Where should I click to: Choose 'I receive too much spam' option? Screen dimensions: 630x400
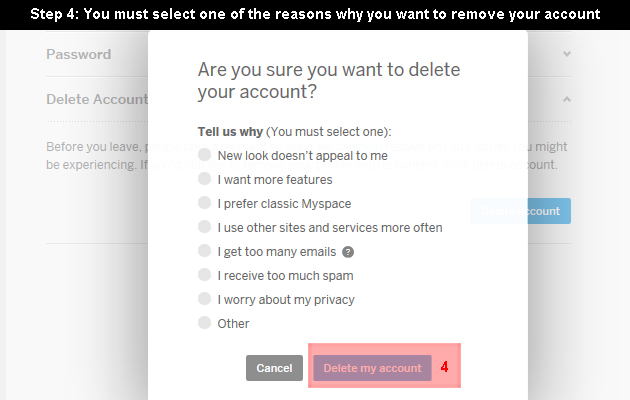[205, 275]
